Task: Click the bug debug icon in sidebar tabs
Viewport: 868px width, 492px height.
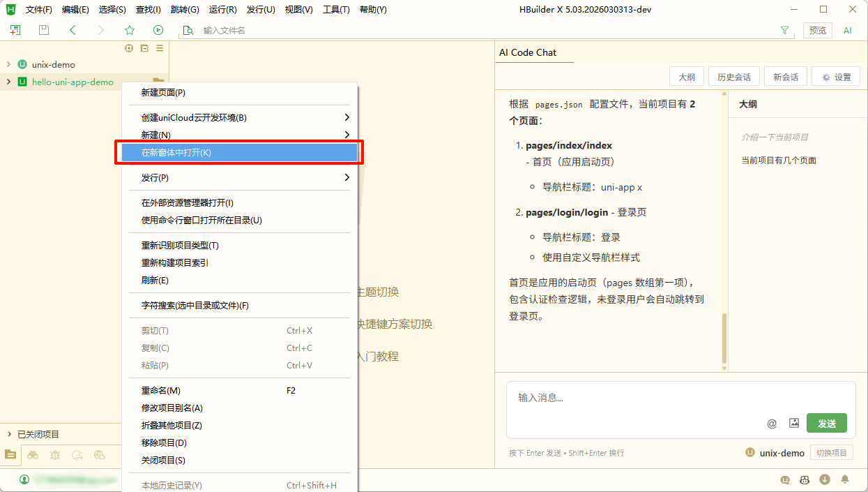Action: [x=55, y=455]
